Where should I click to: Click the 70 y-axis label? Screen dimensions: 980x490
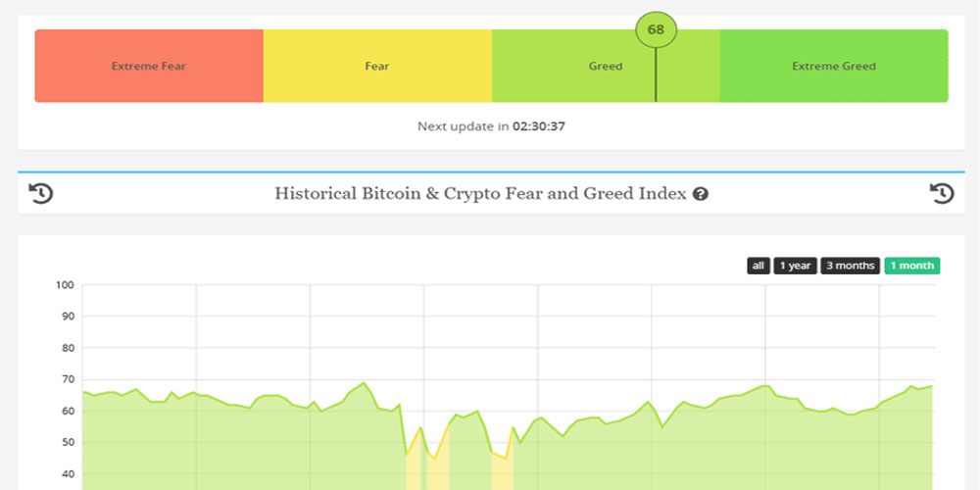pos(68,379)
